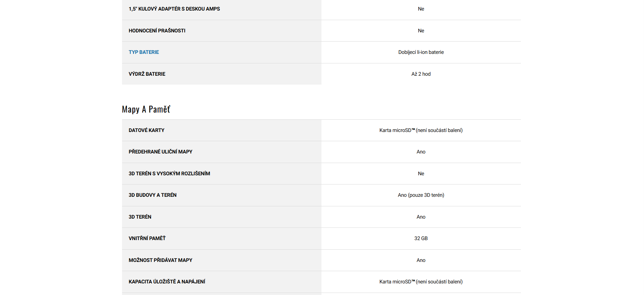The height and width of the screenshot is (295, 644).
Task: Select the 1,5" KULOVÝ ADAPTÉR label
Action: [x=174, y=9]
